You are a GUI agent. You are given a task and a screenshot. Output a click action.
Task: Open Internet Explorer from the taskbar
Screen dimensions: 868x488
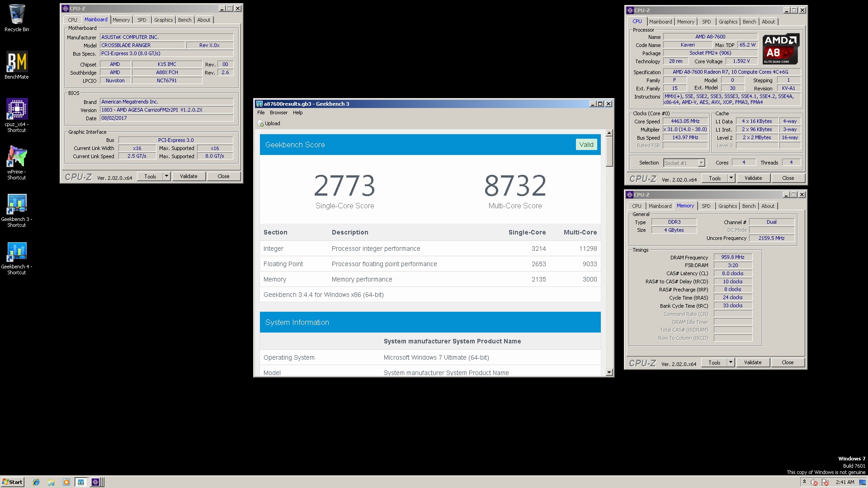coord(36,482)
